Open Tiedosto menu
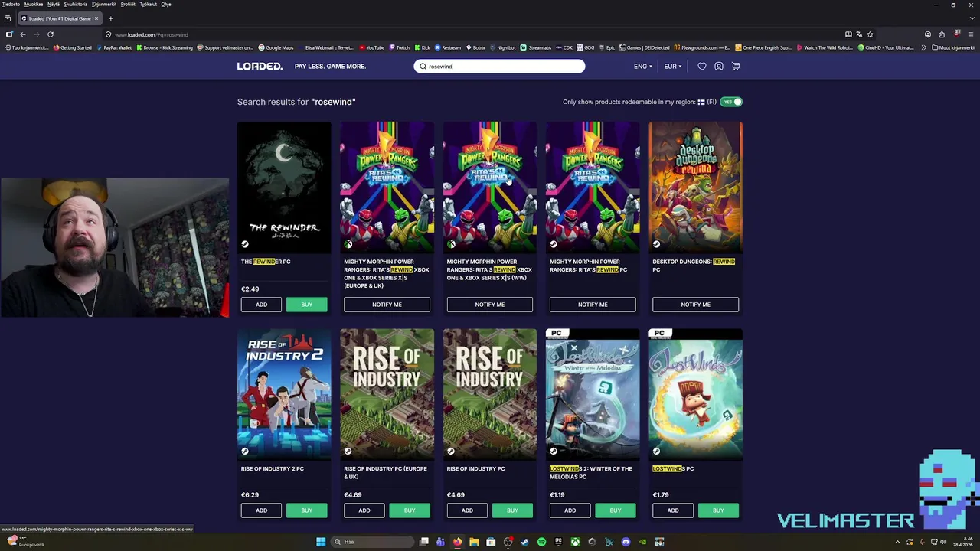Viewport: 980px width, 551px height. point(11,4)
